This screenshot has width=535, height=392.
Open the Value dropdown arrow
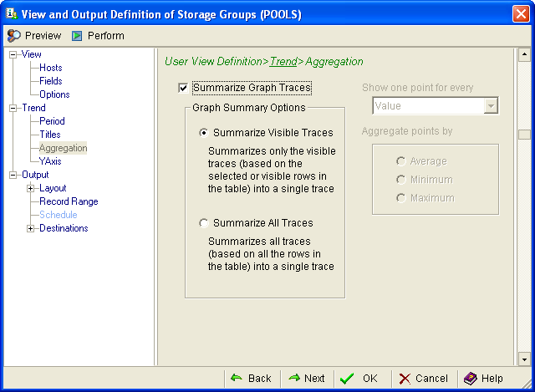click(x=491, y=106)
